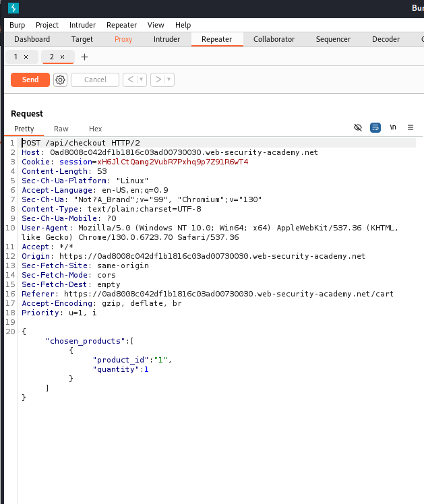This screenshot has height=504, width=424.
Task: Click the Sec-Fetch-Site same-origin line
Action: pyautogui.click(x=85, y=266)
